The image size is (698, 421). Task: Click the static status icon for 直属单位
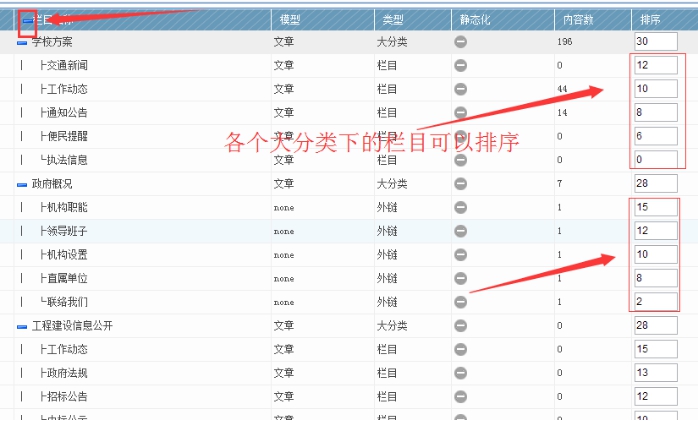tap(460, 278)
